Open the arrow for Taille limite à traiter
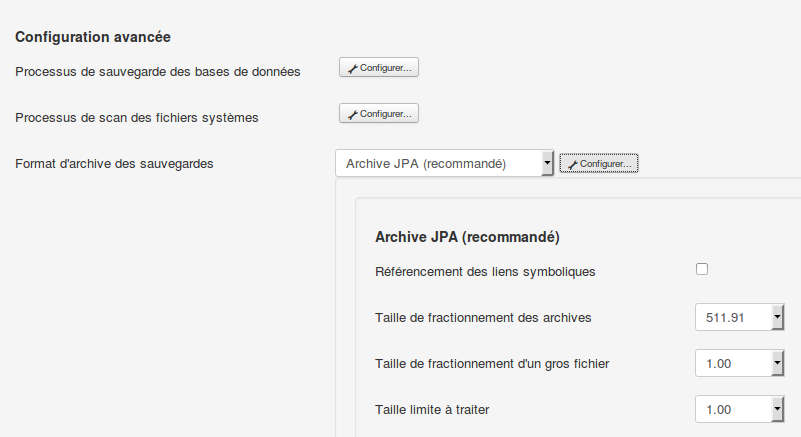801x437 pixels. (x=777, y=409)
